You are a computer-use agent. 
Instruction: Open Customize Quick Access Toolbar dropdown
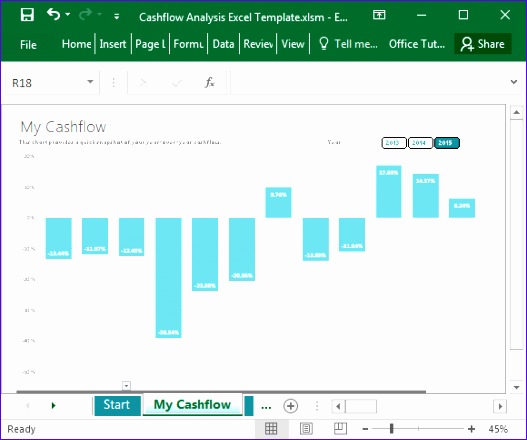[x=117, y=16]
